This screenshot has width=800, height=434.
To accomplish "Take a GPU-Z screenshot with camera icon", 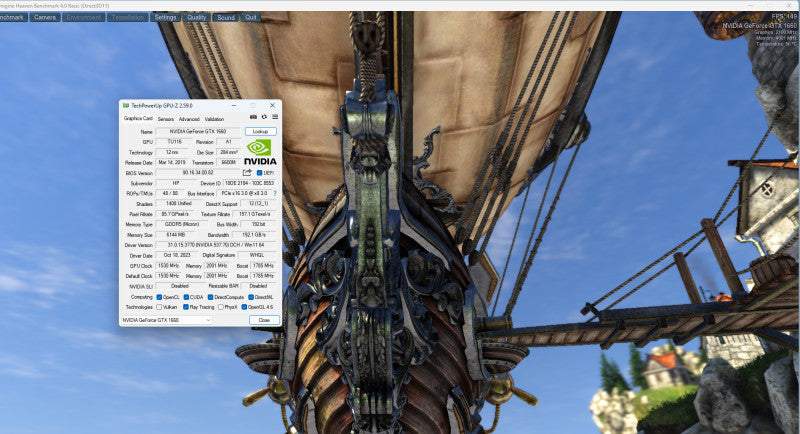I will pyautogui.click(x=253, y=117).
